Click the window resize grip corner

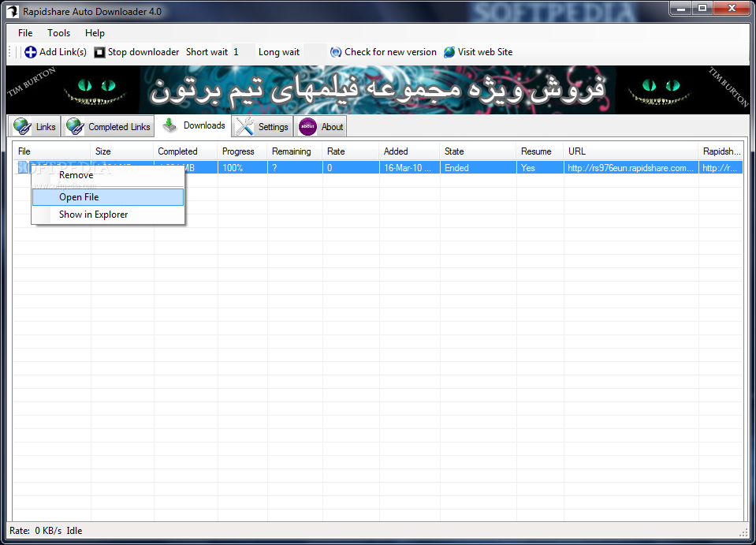tap(743, 532)
